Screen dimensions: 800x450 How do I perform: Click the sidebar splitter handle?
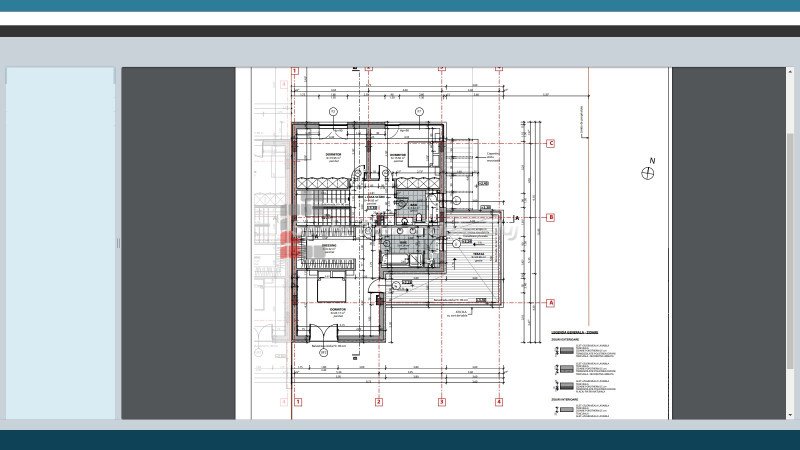pyautogui.click(x=118, y=243)
